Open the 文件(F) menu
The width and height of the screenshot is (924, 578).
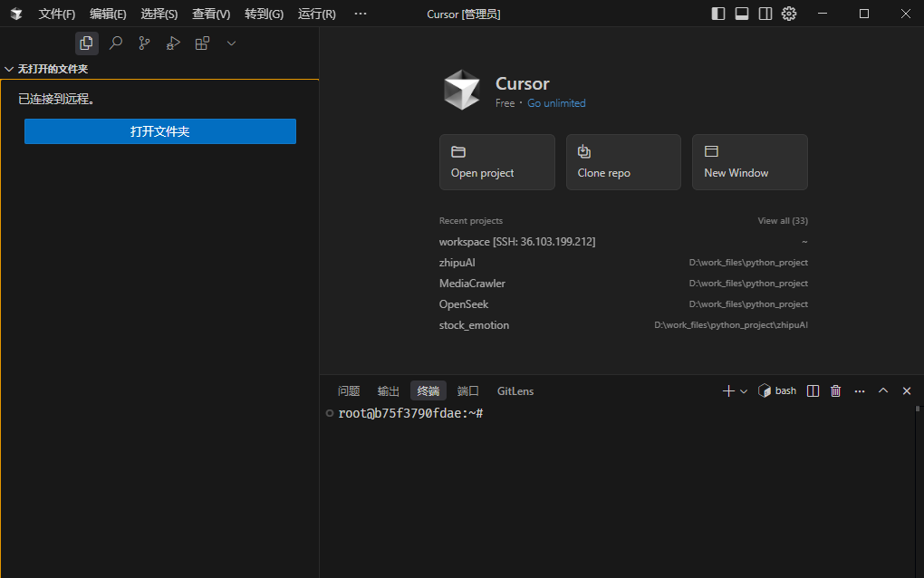57,14
